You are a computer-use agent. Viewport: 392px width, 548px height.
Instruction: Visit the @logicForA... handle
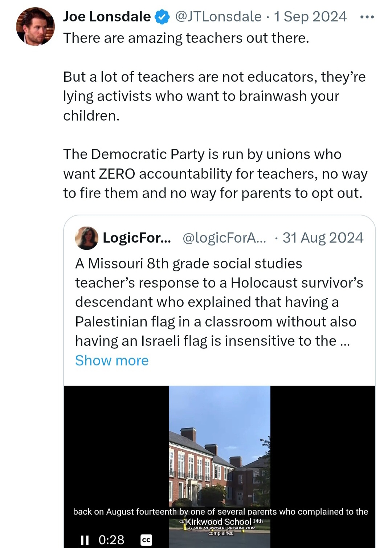224,238
